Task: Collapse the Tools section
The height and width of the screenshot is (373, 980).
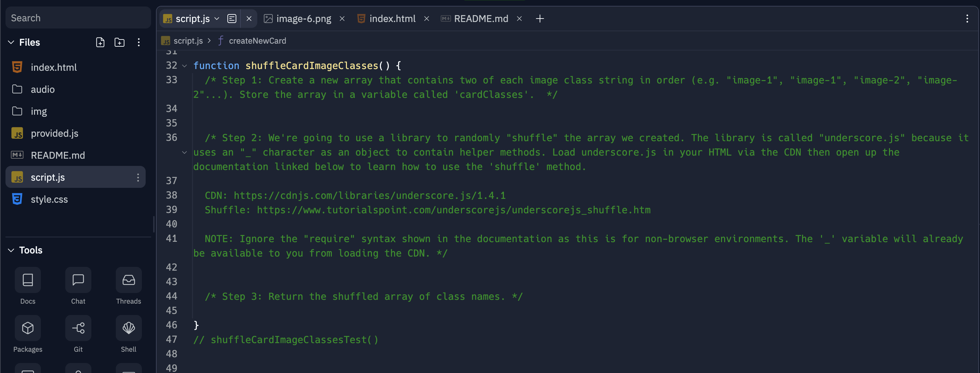Action: click(11, 250)
